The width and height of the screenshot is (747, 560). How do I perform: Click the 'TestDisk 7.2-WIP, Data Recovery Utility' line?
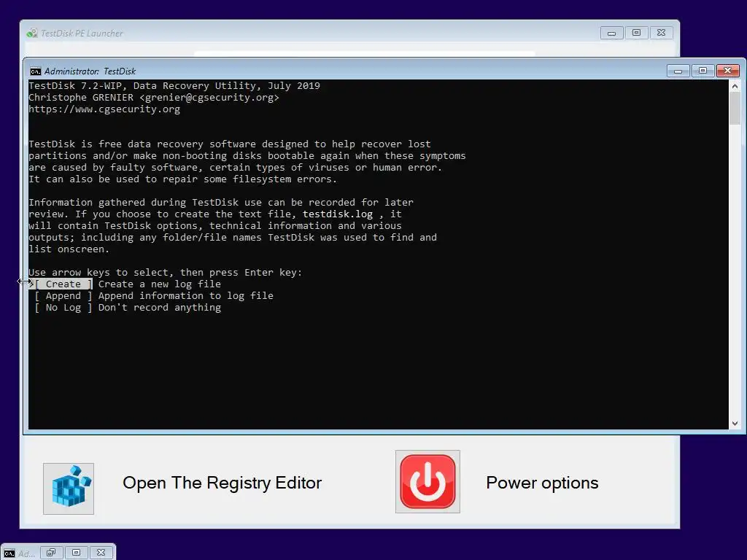(174, 86)
